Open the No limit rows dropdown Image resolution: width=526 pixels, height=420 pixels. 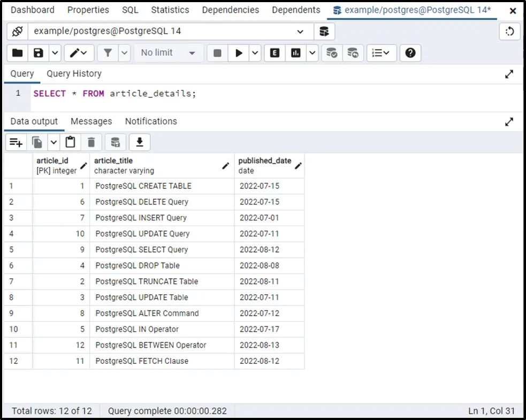tap(168, 53)
